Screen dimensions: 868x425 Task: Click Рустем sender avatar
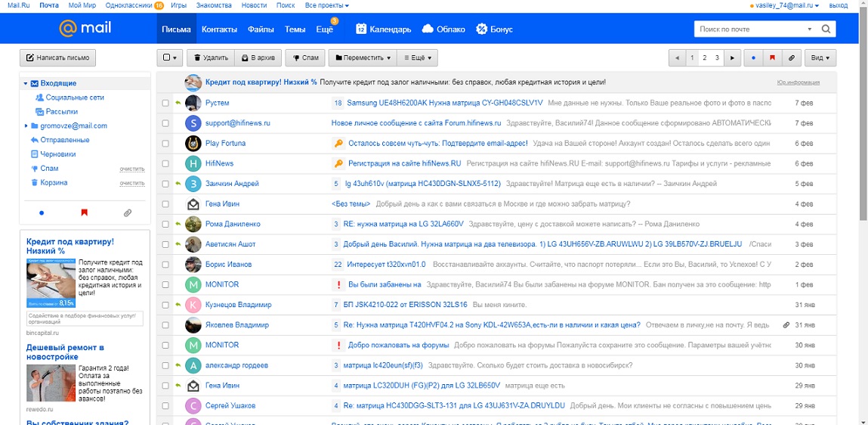point(193,103)
